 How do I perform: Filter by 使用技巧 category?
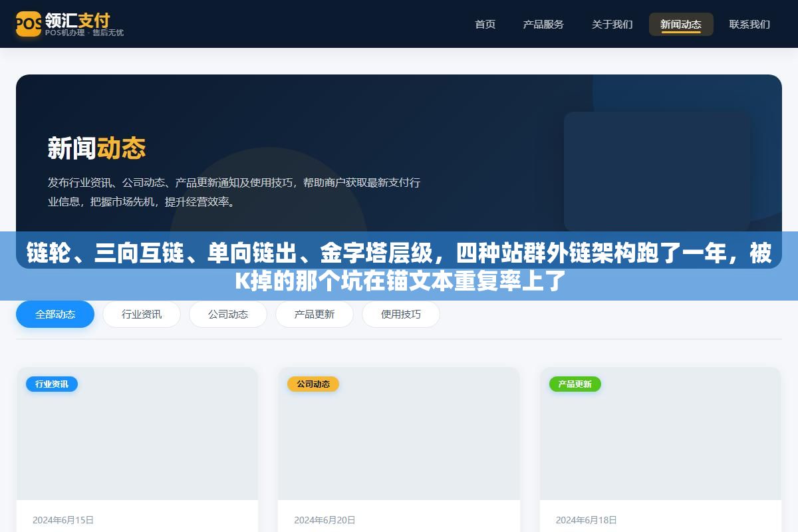point(401,315)
